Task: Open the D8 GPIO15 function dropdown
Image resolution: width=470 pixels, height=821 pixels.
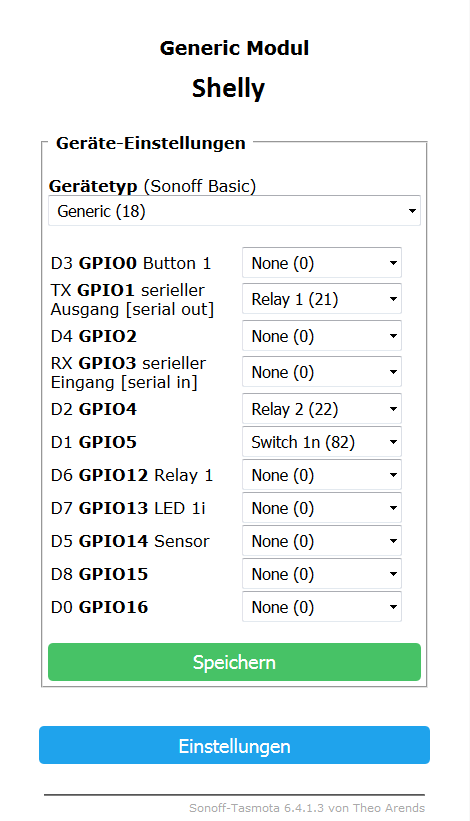Action: coord(322,574)
